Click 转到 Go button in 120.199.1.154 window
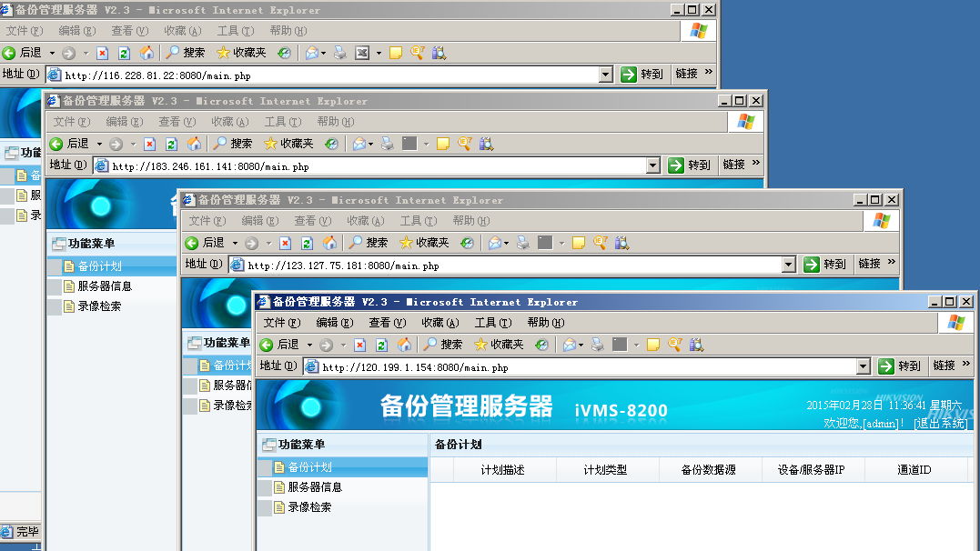This screenshot has width=980, height=551. pyautogui.click(x=899, y=366)
